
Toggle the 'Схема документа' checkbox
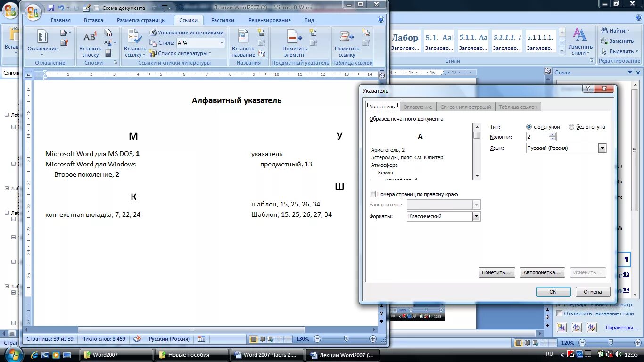pos(97,8)
